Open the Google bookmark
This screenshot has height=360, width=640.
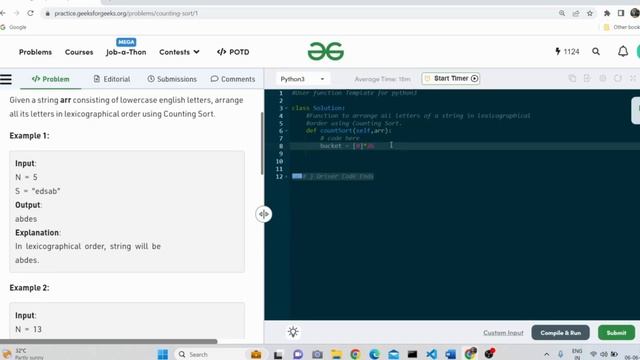(x=13, y=27)
